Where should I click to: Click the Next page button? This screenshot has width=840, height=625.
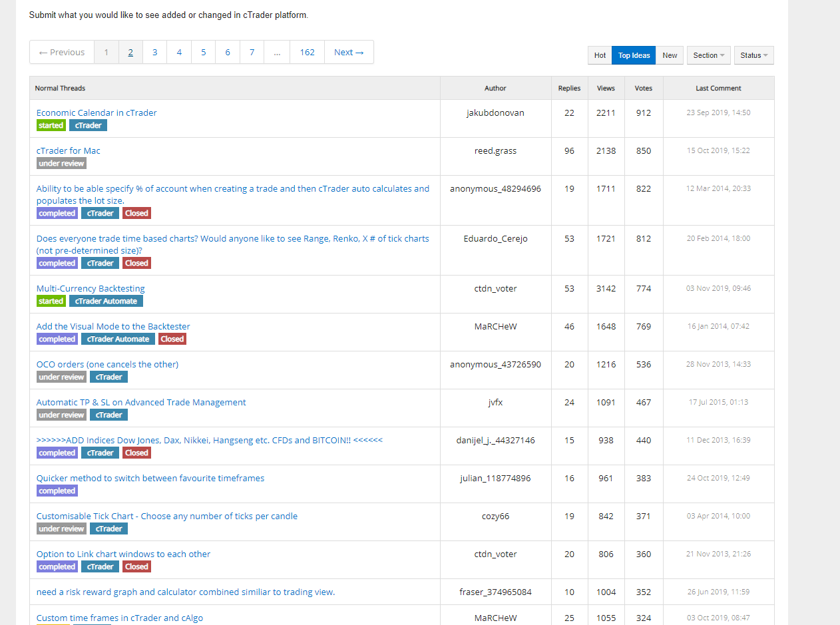[349, 52]
